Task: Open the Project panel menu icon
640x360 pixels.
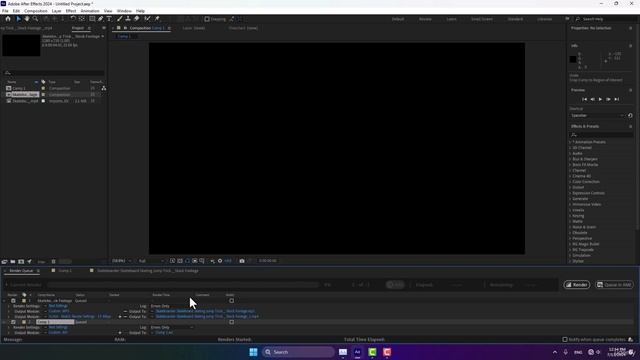Action: pos(89,28)
